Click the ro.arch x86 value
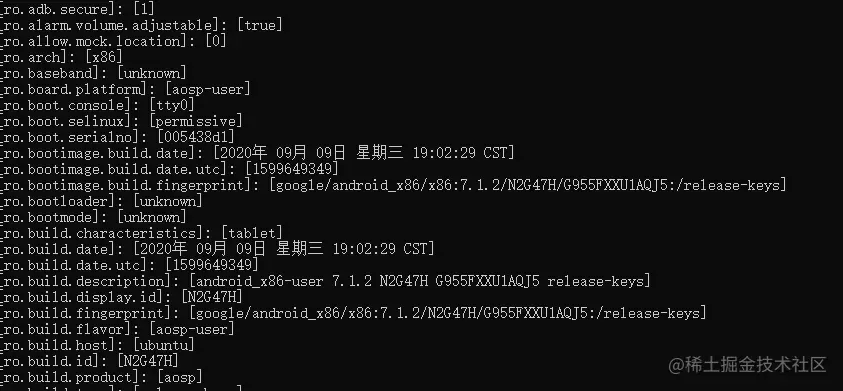Image resolution: width=843 pixels, height=391 pixels. coord(104,57)
